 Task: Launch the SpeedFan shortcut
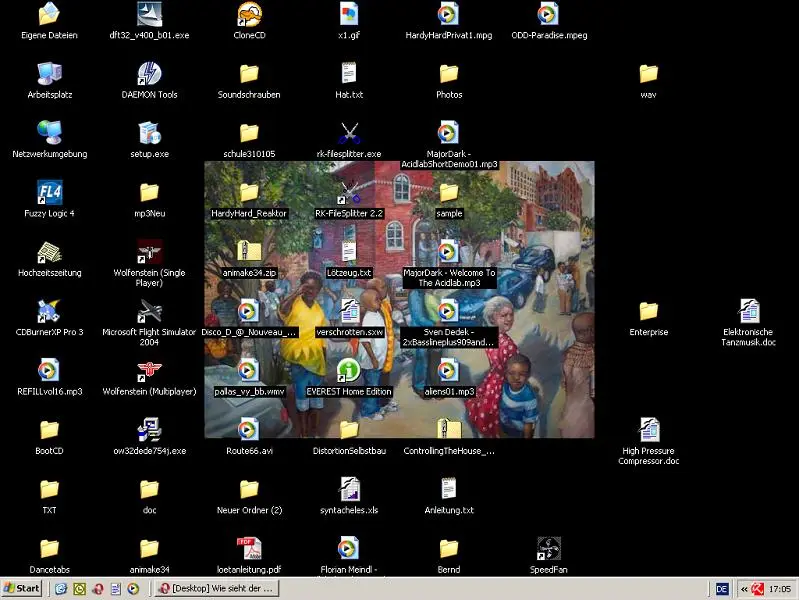point(549,549)
